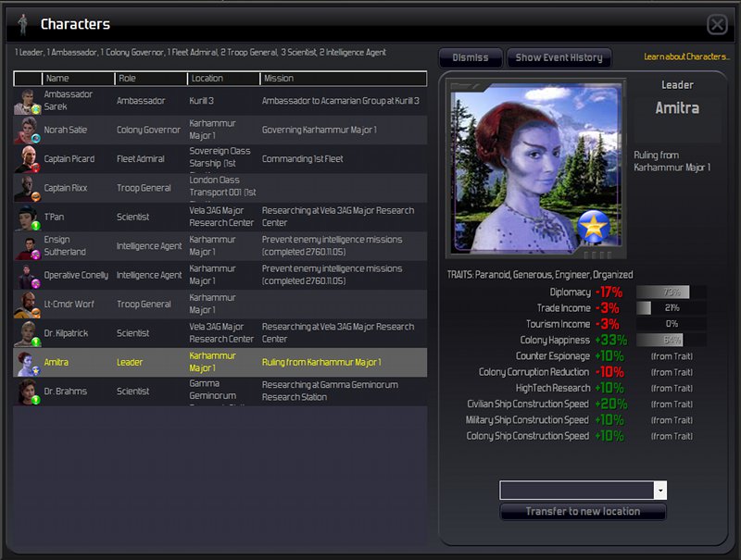Dismiss the selected character
This screenshot has height=560, width=741.
pos(471,57)
